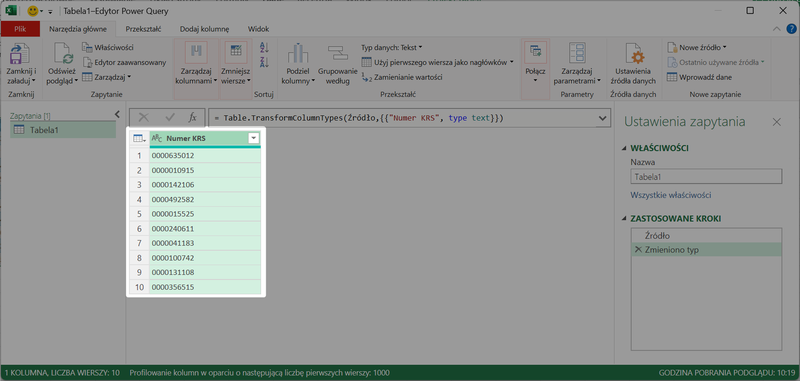Open Edytor zaawansowany
800x381 pixels.
click(x=124, y=62)
